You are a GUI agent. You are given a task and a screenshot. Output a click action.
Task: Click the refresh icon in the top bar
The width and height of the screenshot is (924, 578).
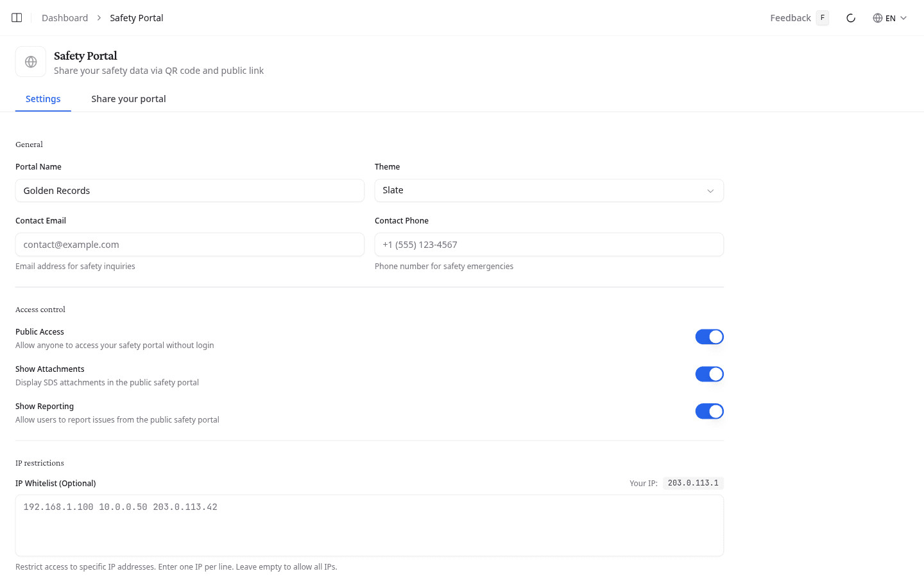(x=851, y=18)
